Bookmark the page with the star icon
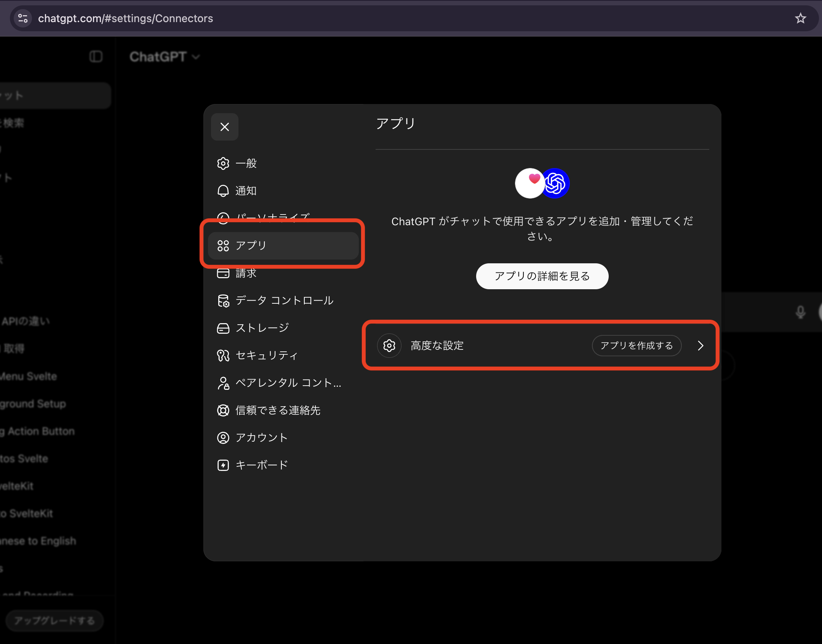The width and height of the screenshot is (822, 644). coord(800,18)
